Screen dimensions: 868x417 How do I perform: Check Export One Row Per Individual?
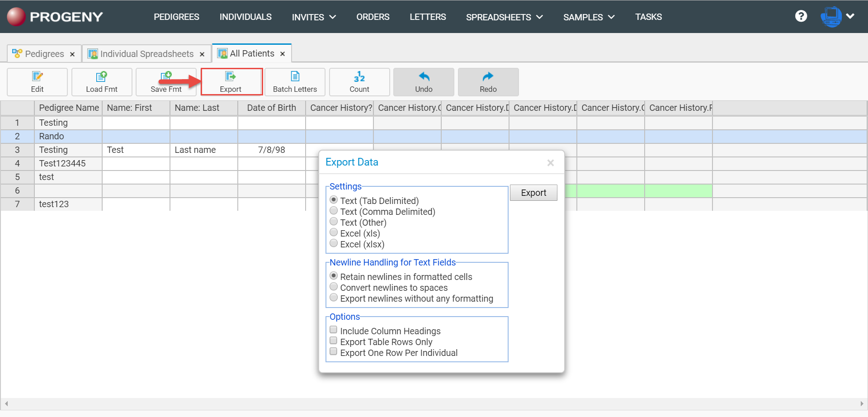pos(334,351)
